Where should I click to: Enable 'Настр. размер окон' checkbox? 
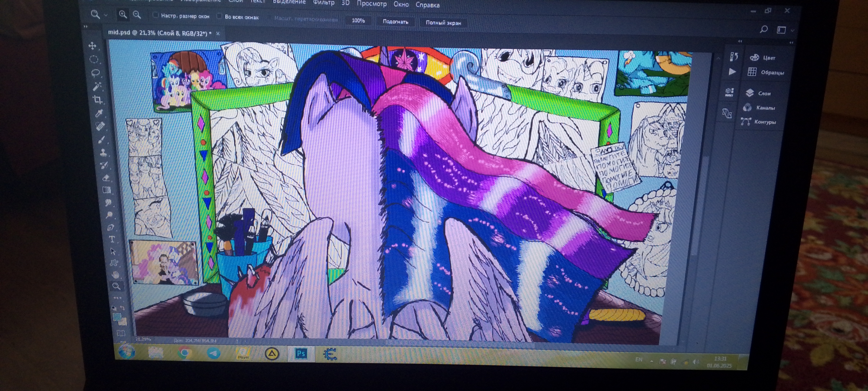pyautogui.click(x=155, y=15)
